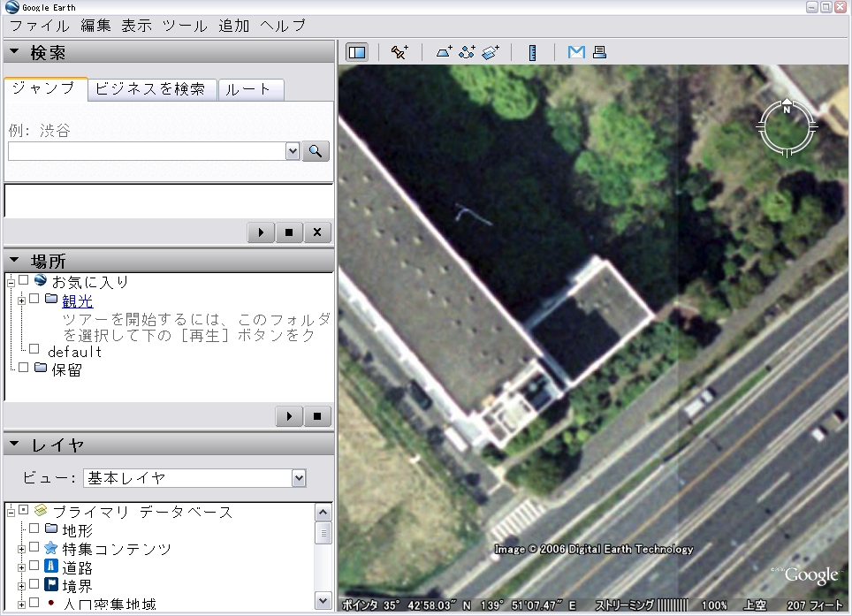The height and width of the screenshot is (616, 852).
Task: Open the ruler measuring tool
Action: point(532,52)
